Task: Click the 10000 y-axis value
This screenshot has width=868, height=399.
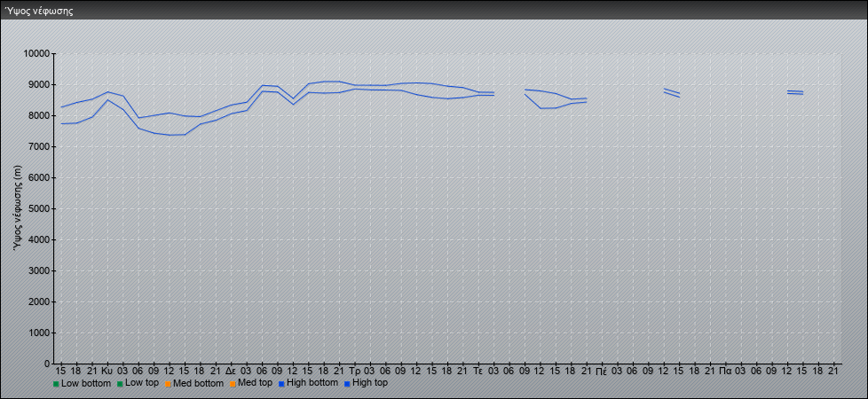Action: coord(36,54)
